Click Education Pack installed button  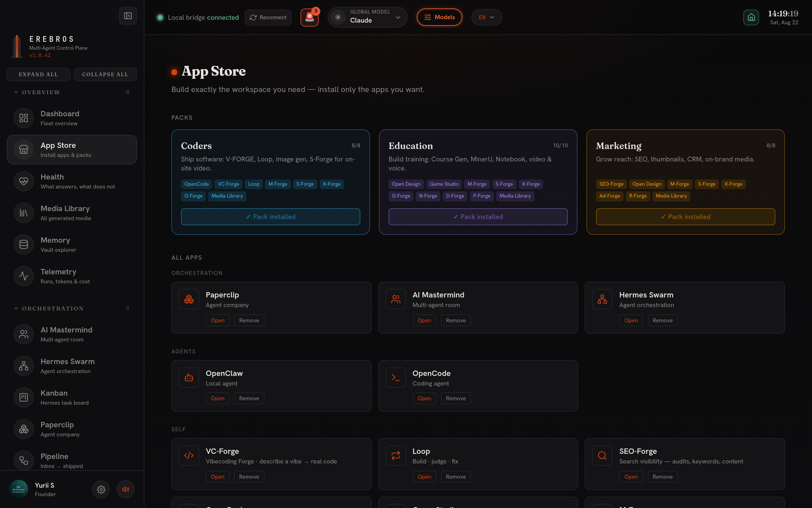pyautogui.click(x=478, y=217)
